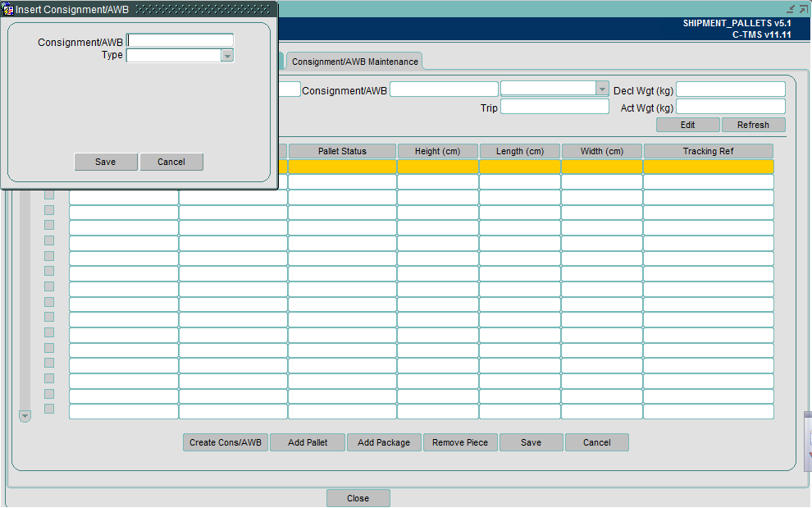Open the Type dropdown in the Insert dialog
The width and height of the screenshot is (812, 508).
click(x=227, y=56)
